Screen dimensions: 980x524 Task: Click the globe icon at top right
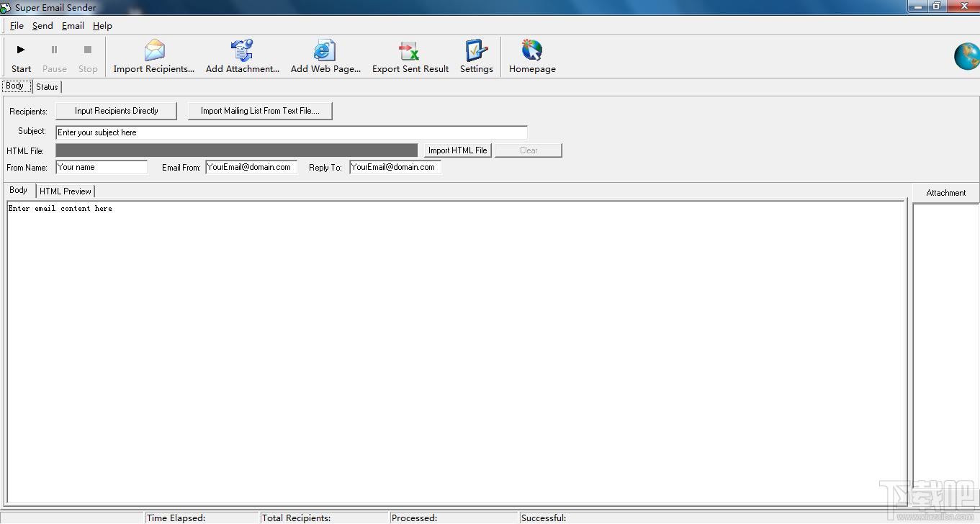point(967,56)
